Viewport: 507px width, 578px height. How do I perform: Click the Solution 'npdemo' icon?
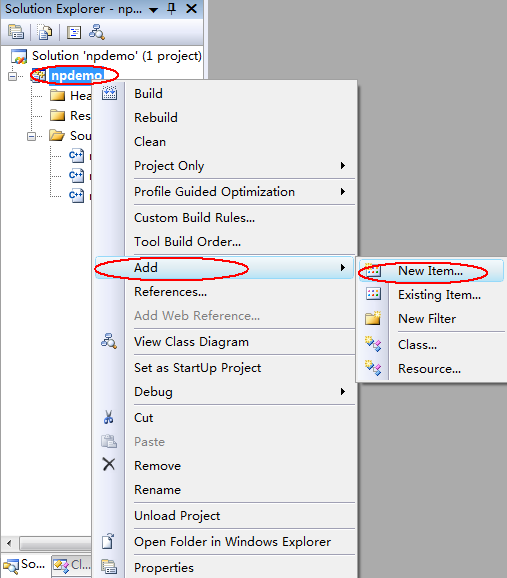19,56
